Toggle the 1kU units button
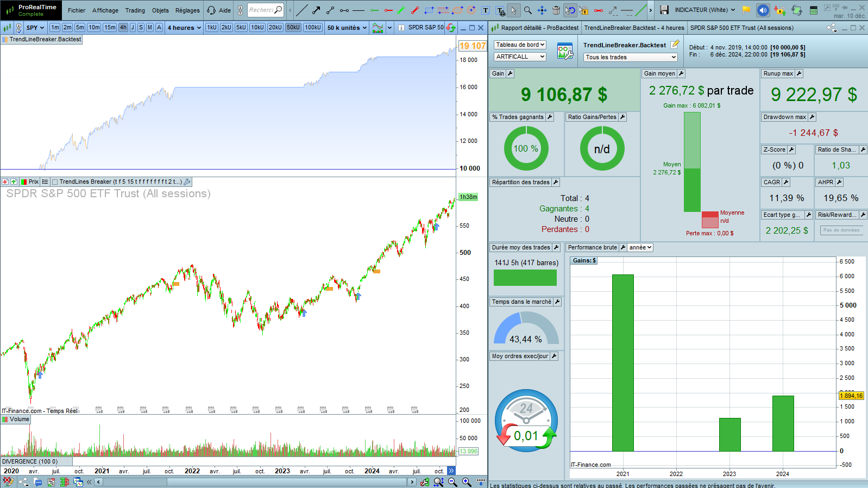This screenshot has height=488, width=868. pyautogui.click(x=212, y=27)
